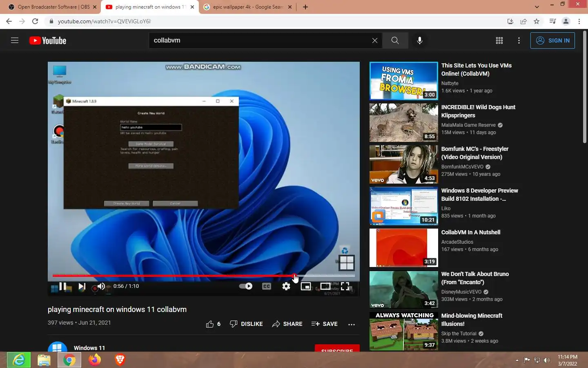Close the epic wallpaper Google tab
The width and height of the screenshot is (588, 368).
(x=290, y=7)
